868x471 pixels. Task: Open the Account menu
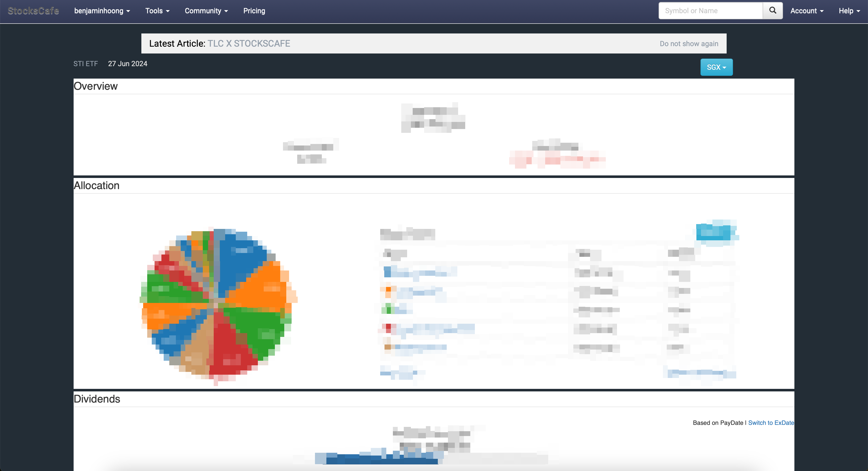pyautogui.click(x=807, y=11)
